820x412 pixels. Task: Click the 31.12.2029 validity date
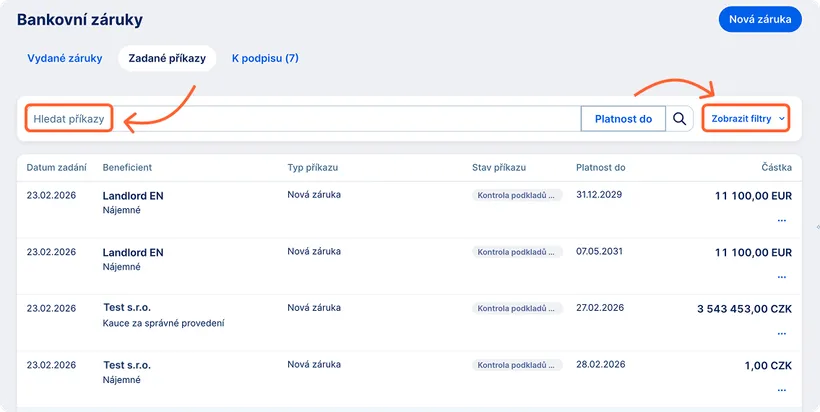(x=599, y=194)
